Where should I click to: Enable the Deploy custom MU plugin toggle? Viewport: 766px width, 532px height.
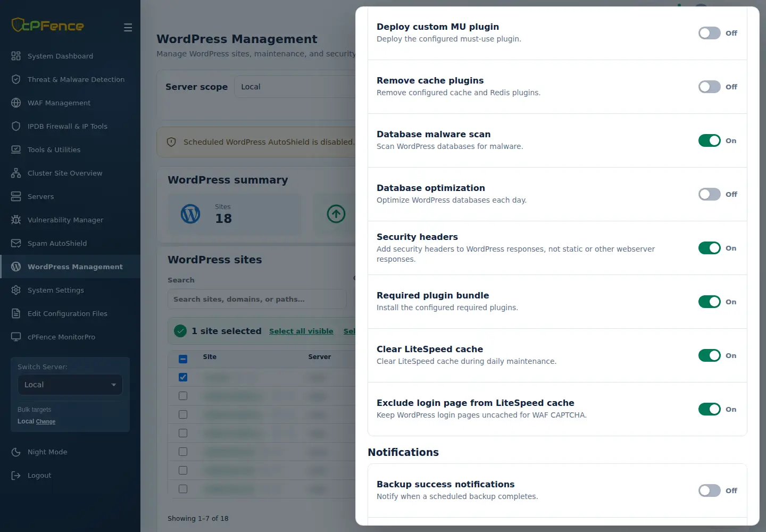(x=710, y=33)
